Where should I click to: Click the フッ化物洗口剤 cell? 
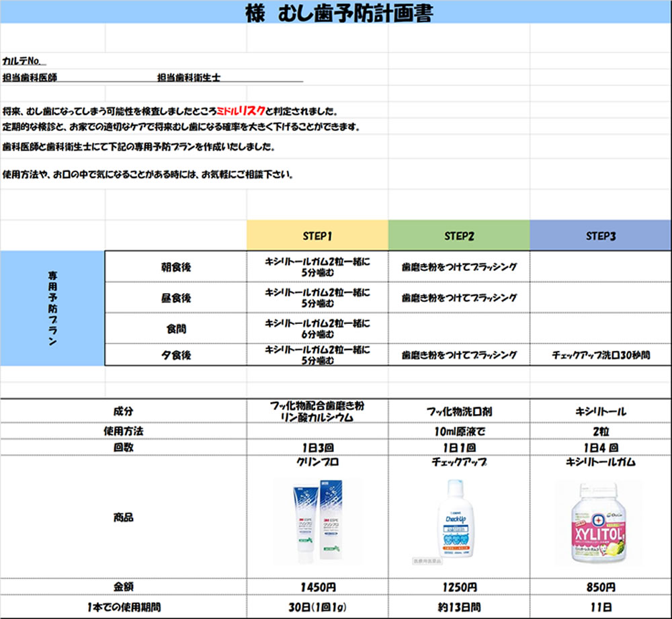tap(459, 411)
